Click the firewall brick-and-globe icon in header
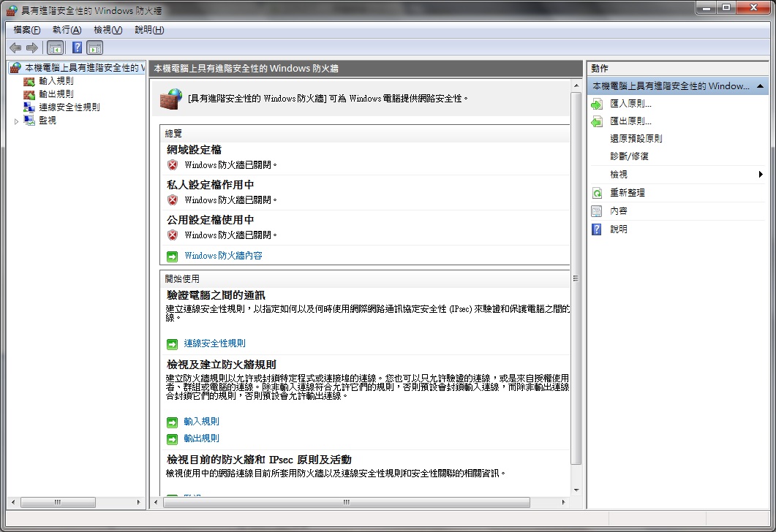The image size is (776, 532). [171, 99]
